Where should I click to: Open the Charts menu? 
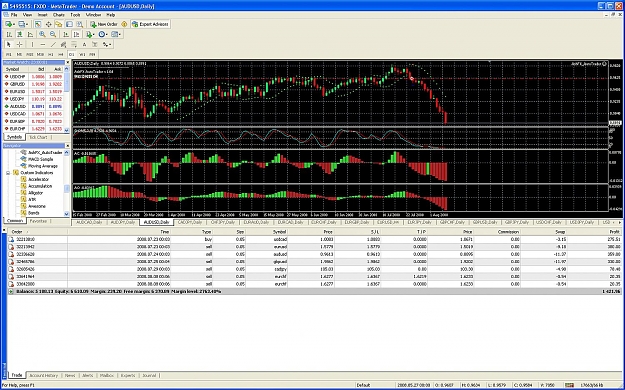click(x=59, y=15)
